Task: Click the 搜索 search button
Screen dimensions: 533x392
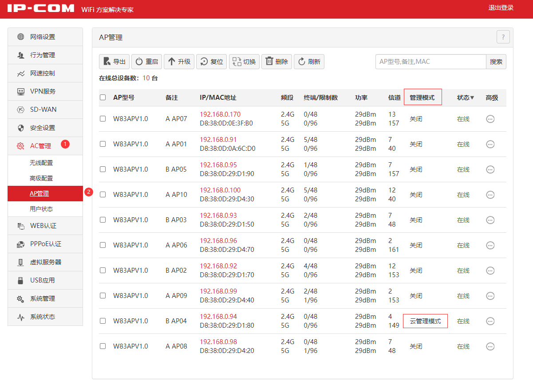Action: [496, 62]
